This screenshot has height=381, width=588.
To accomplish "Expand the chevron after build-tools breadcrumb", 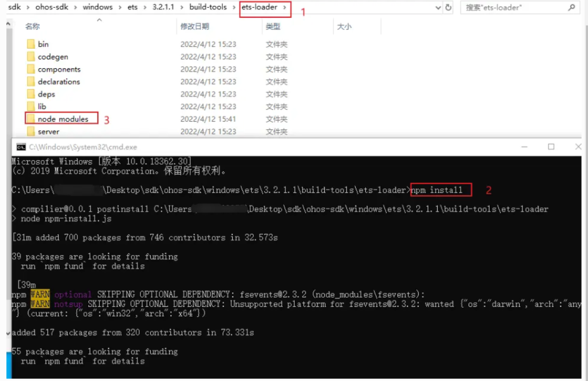I will point(235,7).
